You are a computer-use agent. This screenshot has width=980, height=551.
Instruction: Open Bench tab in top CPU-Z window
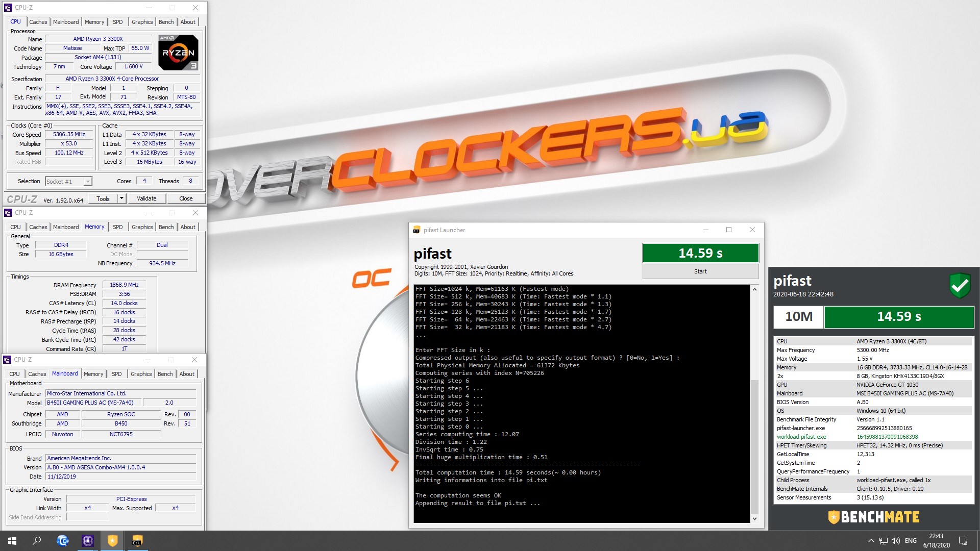pyautogui.click(x=166, y=22)
